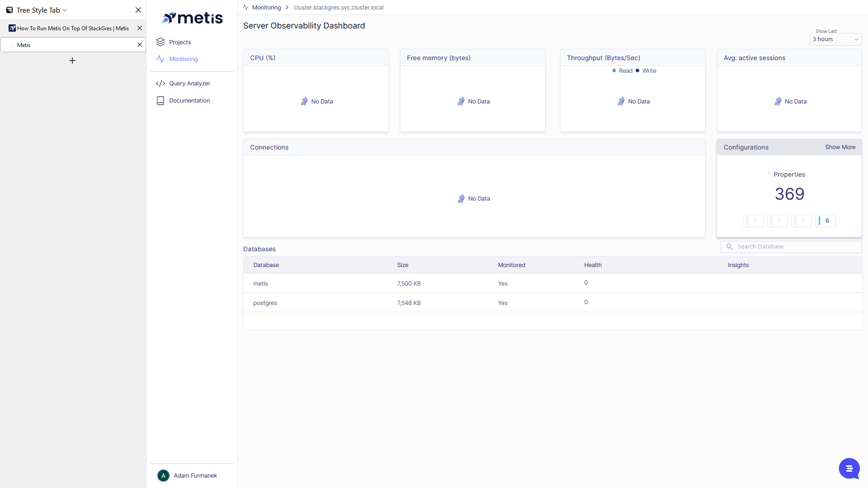Click the CPU No Data placeholder icon
The height and width of the screenshot is (488, 868).
[304, 101]
